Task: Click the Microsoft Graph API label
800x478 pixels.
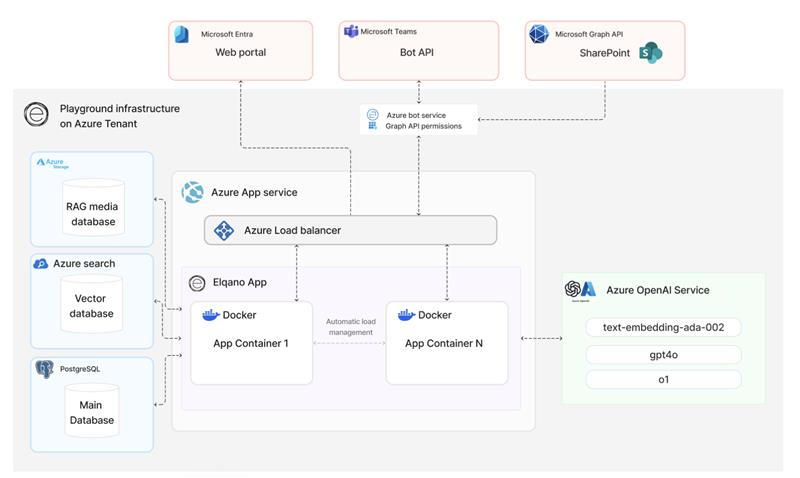Action: click(x=589, y=34)
